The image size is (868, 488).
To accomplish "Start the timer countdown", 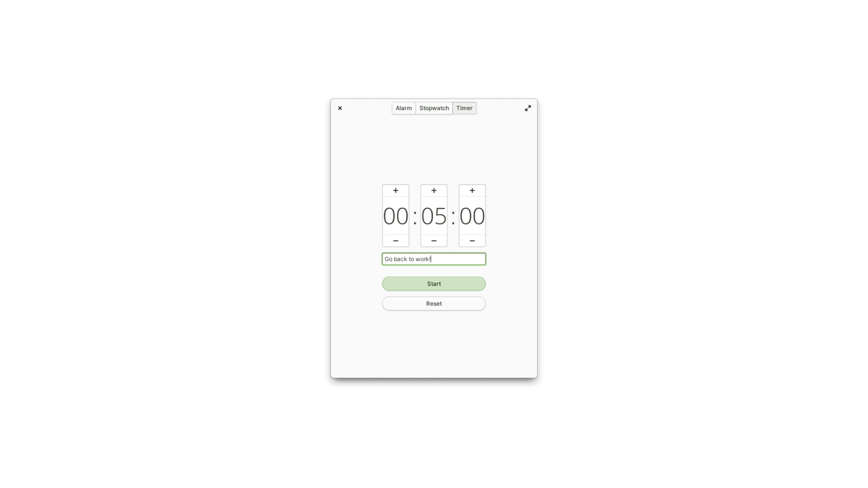I will point(434,284).
